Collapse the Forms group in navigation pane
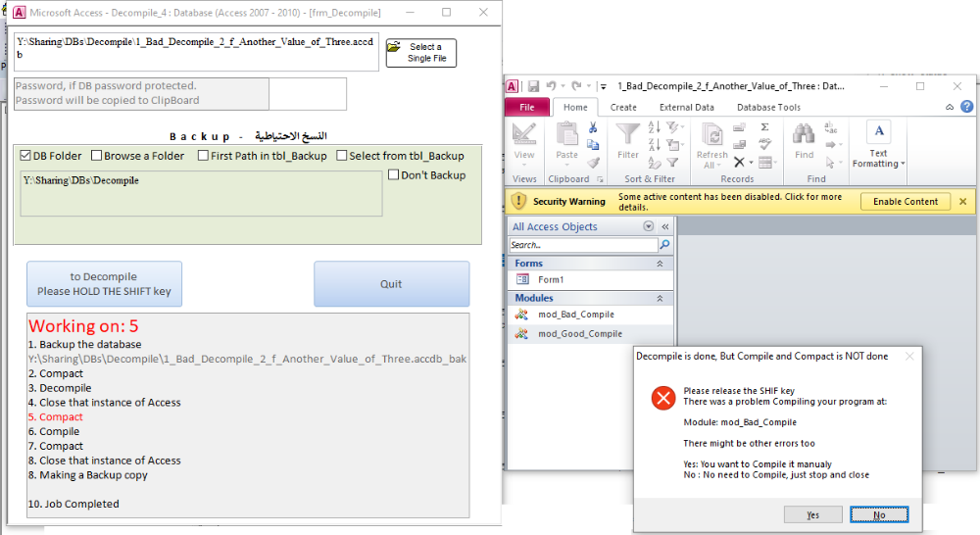This screenshot has height=535, width=980. [x=660, y=264]
